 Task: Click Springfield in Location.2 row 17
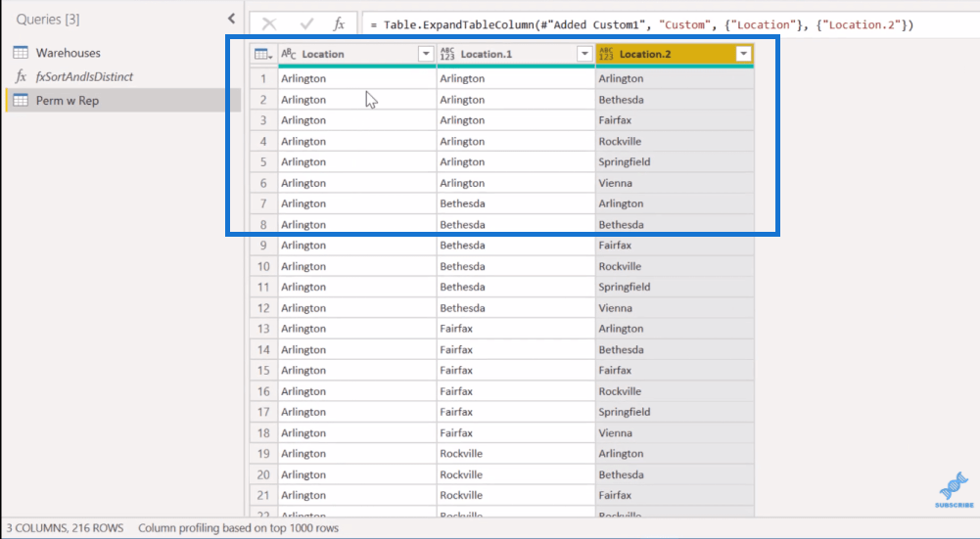coord(625,412)
